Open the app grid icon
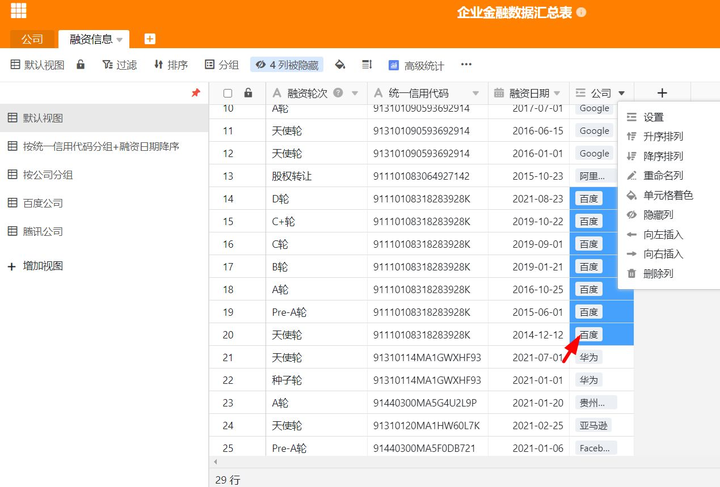Viewport: 720px width, 487px height. 18,10
